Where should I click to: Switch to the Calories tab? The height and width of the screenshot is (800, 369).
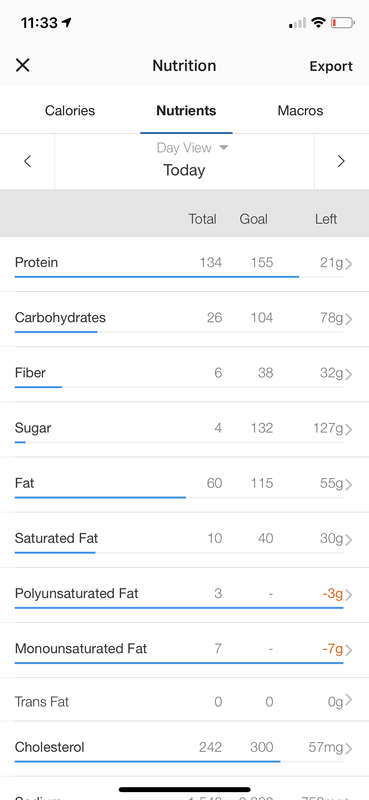(x=70, y=111)
